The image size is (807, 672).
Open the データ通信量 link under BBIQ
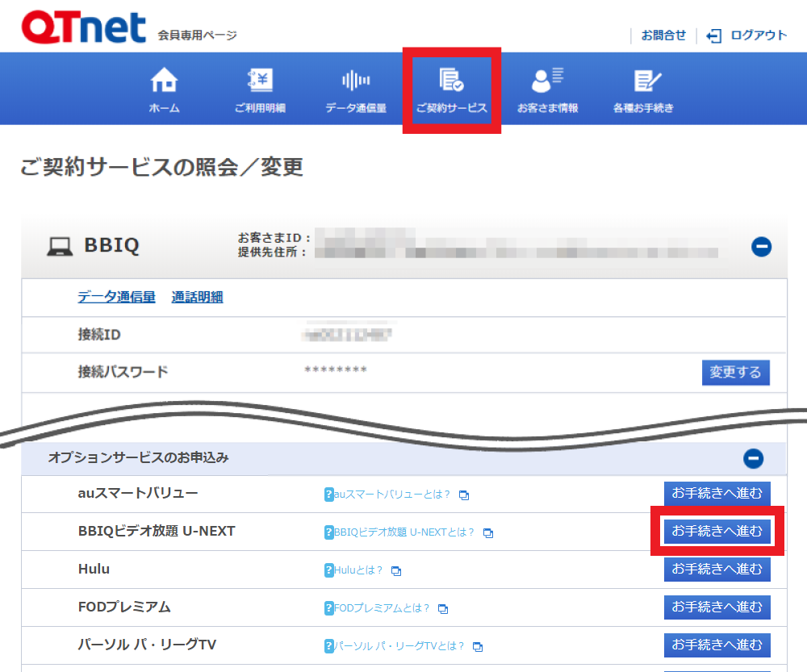116,297
